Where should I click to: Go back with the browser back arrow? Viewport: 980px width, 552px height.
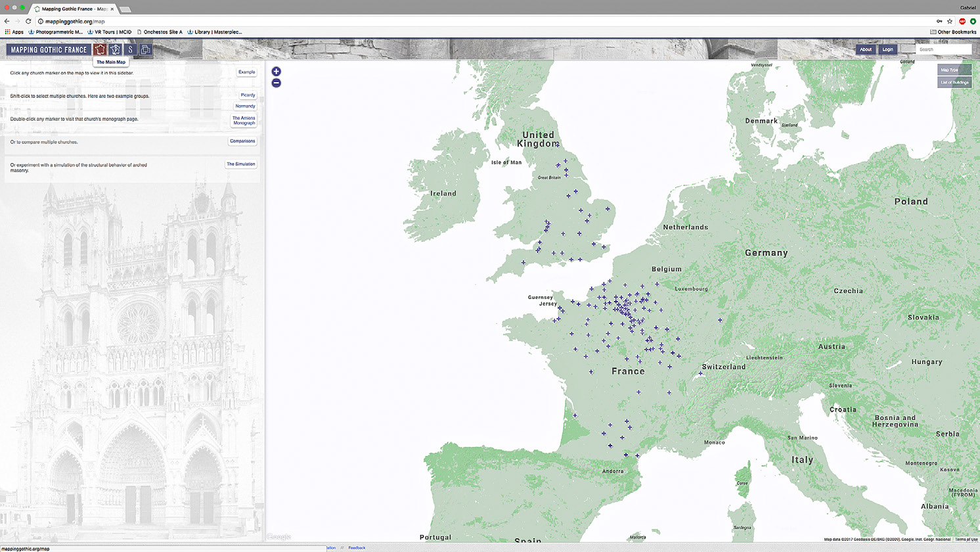click(x=7, y=21)
